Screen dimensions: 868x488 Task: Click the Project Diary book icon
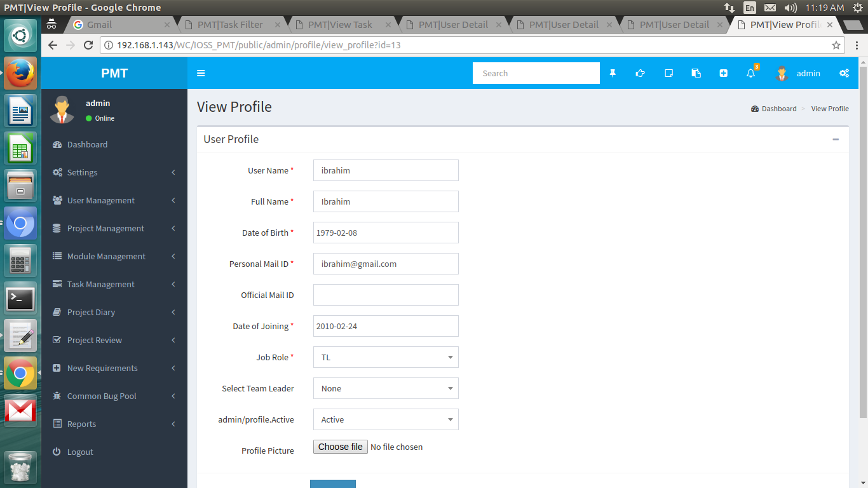57,312
